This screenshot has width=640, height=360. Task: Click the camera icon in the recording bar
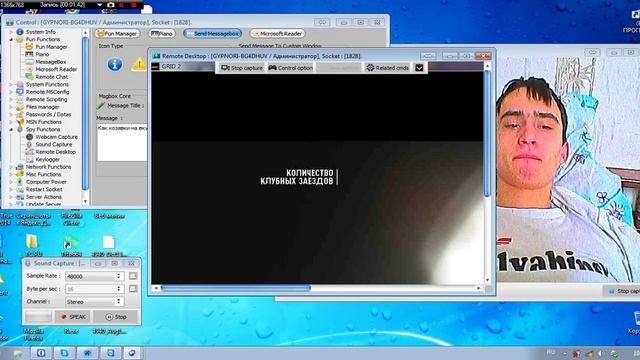[111, 5]
